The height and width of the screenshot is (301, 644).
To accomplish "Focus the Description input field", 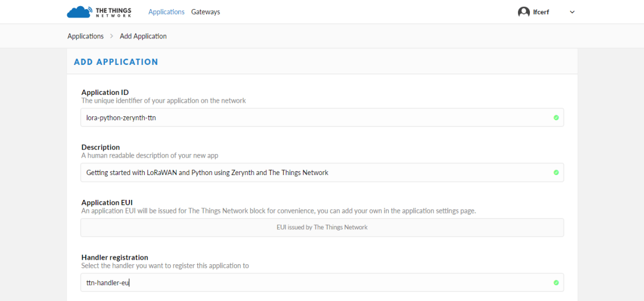I will pos(322,172).
